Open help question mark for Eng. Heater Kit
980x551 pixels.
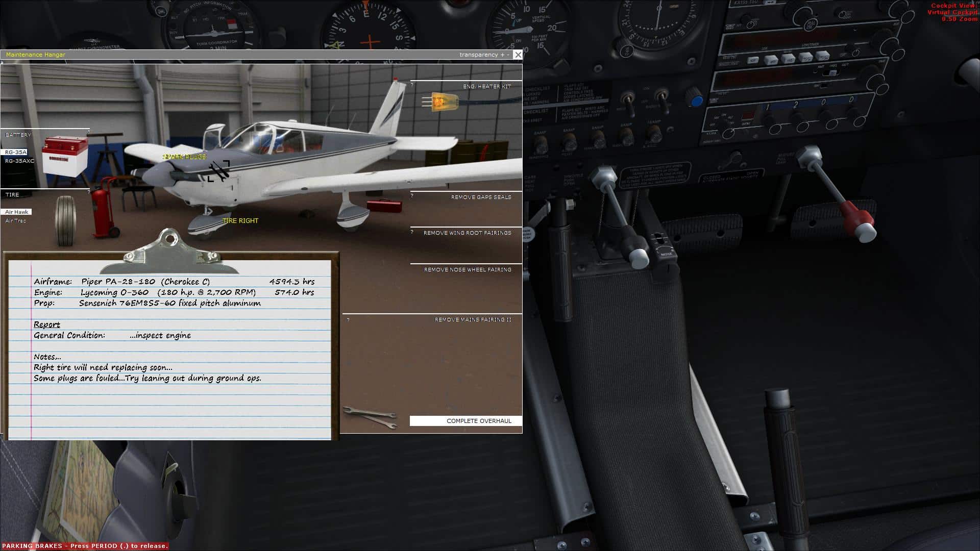pyautogui.click(x=412, y=85)
